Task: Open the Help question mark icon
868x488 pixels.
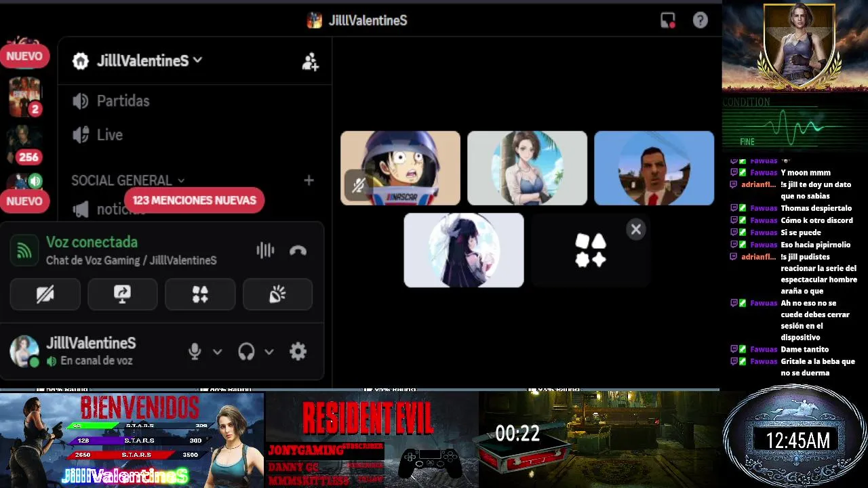Action: coord(701,20)
